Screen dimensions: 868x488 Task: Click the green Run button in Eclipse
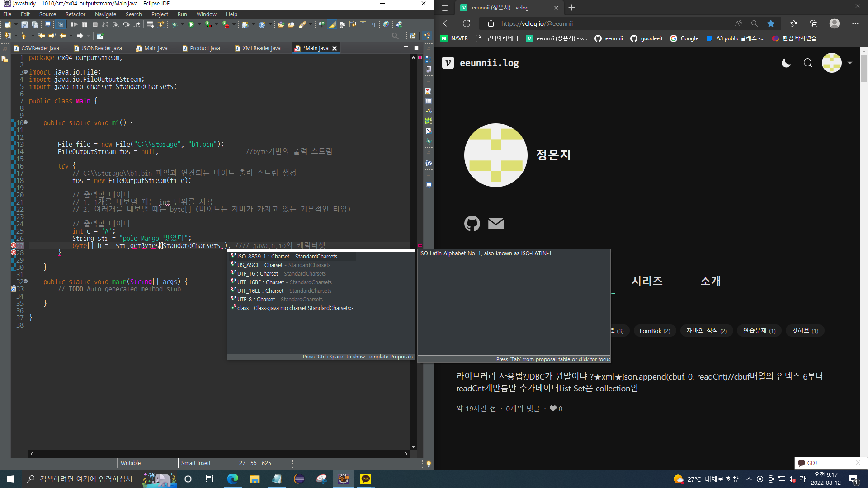[191, 24]
